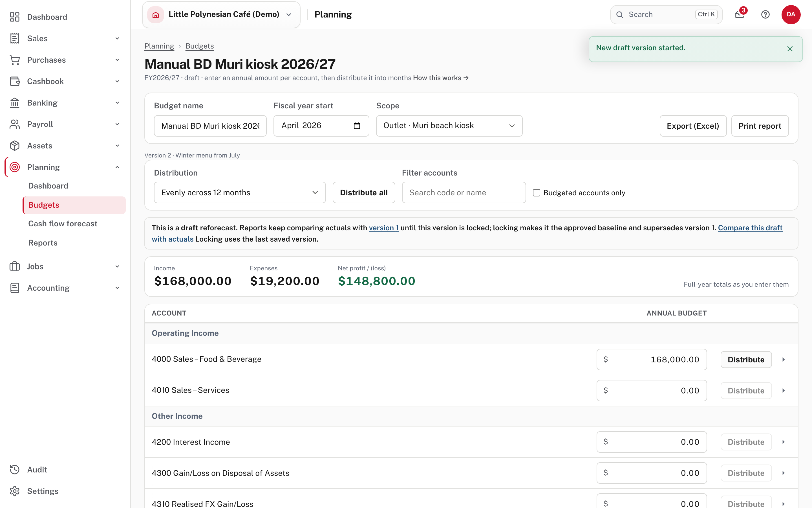Click the Sales receipt icon
Viewport: 812px width, 508px height.
14,38
